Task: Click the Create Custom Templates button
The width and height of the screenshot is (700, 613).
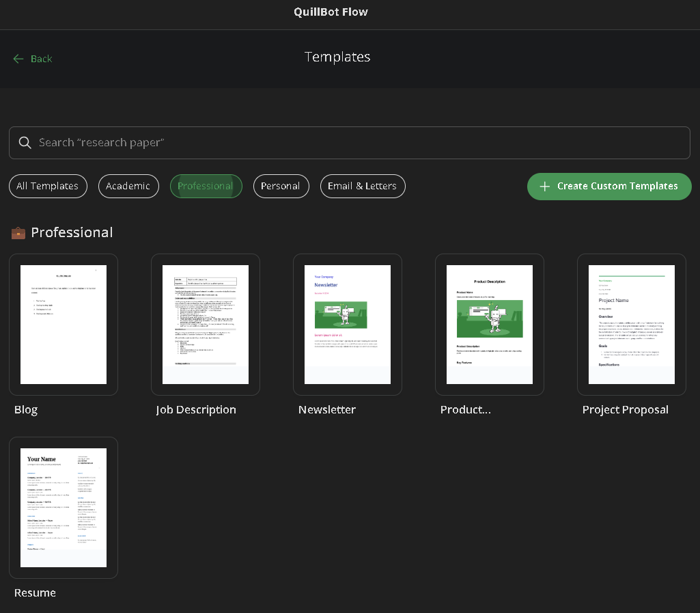Action: coord(608,186)
